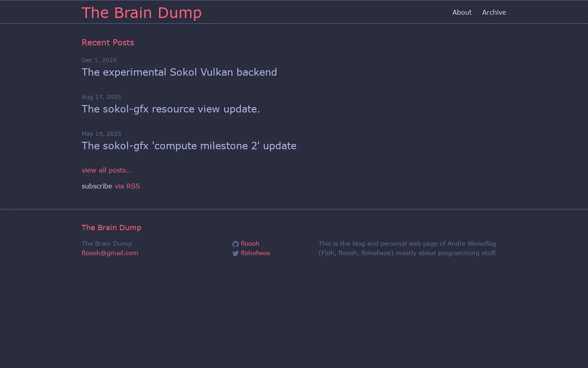
Task: Select the 'Aug 17, 2025' post date
Action: click(x=101, y=97)
